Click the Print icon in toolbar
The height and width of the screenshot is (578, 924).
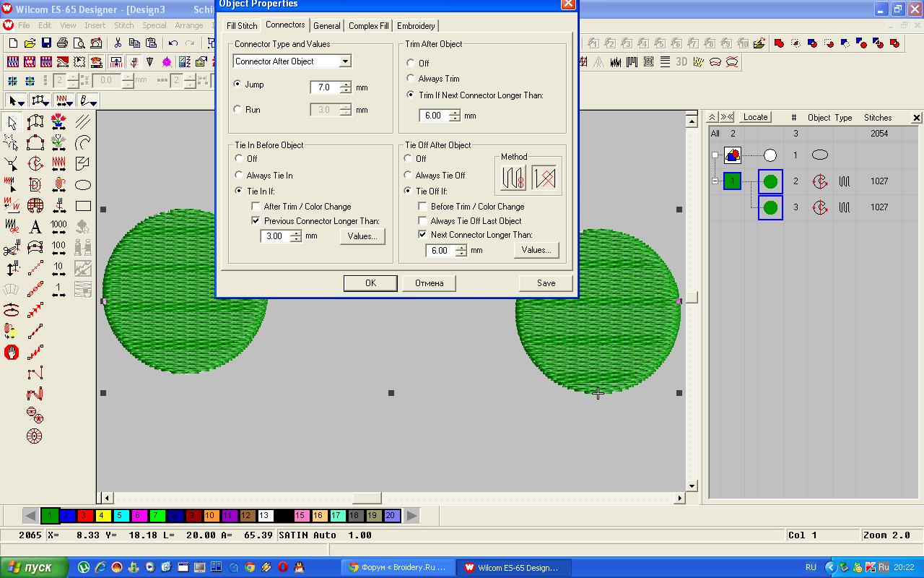pyautogui.click(x=63, y=43)
